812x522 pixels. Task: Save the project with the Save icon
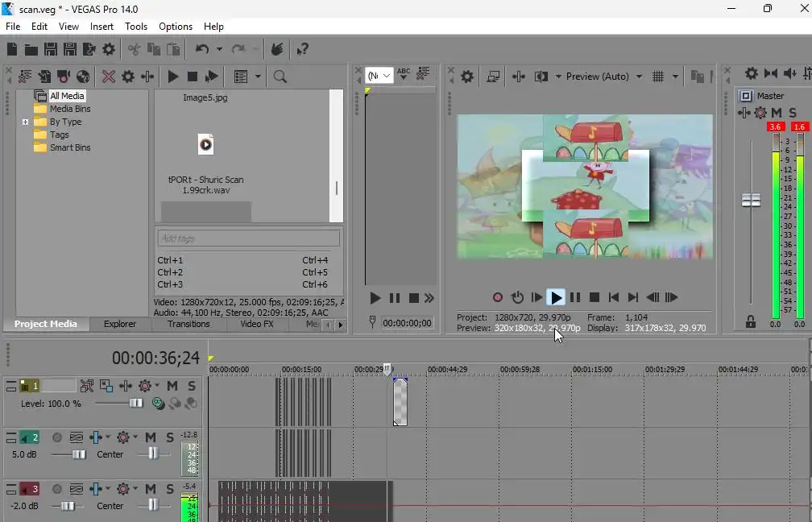coord(50,49)
